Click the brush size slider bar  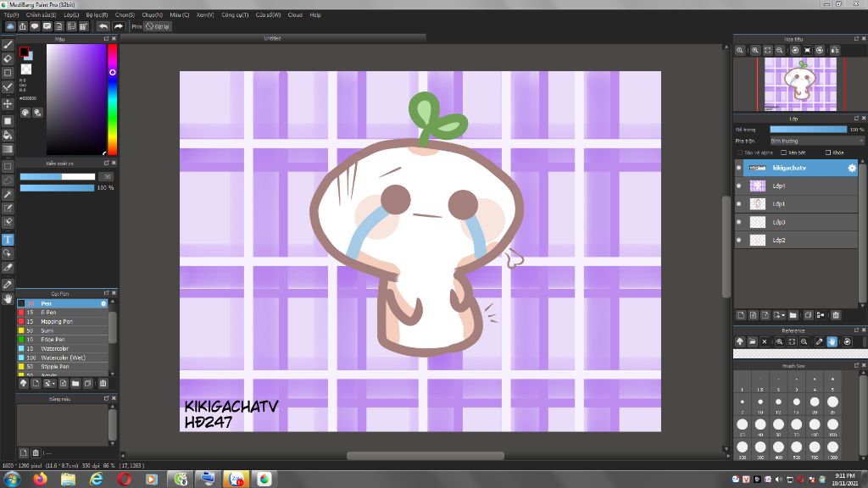tap(58, 177)
